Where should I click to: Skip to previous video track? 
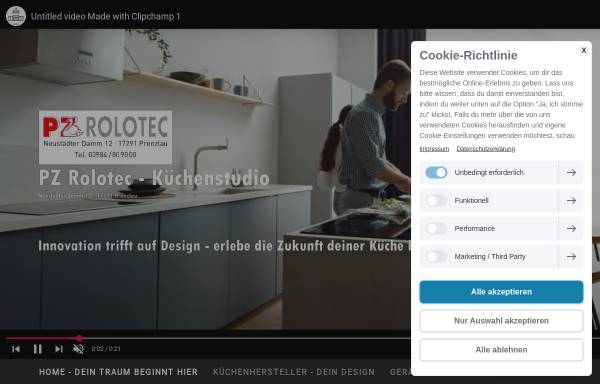click(16, 349)
